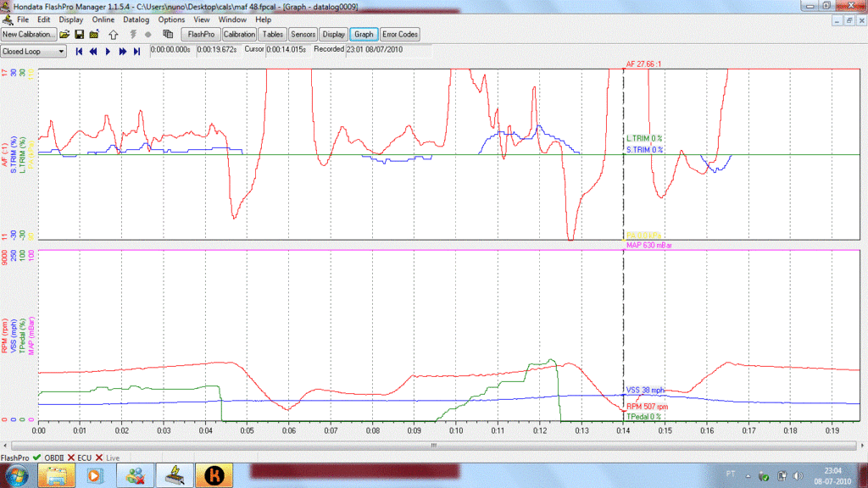The height and width of the screenshot is (488, 868).
Task: Click the New Calibration button
Action: (x=29, y=35)
